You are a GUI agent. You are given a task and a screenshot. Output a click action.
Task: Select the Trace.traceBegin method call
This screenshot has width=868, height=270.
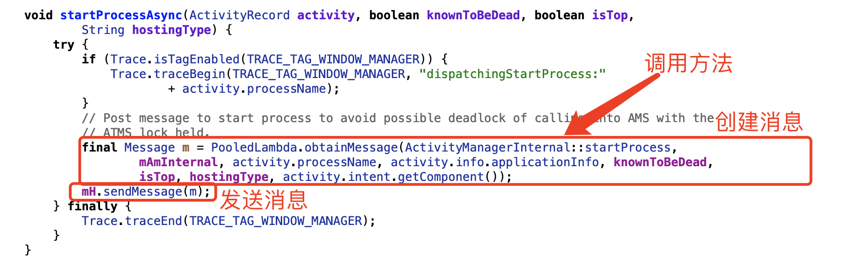tap(167, 74)
